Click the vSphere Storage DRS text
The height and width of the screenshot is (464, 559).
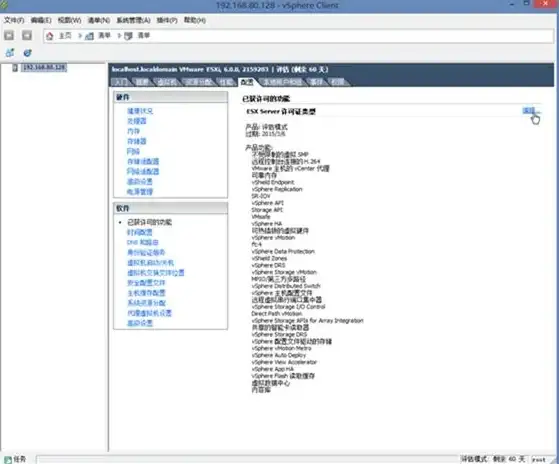(279, 335)
